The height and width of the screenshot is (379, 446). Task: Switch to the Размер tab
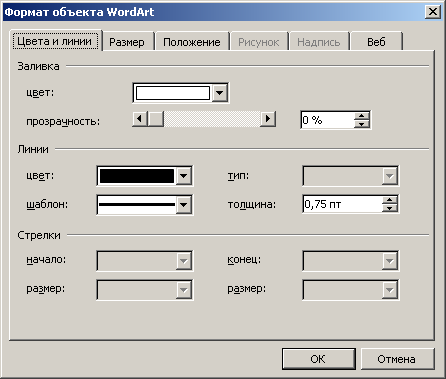(127, 42)
